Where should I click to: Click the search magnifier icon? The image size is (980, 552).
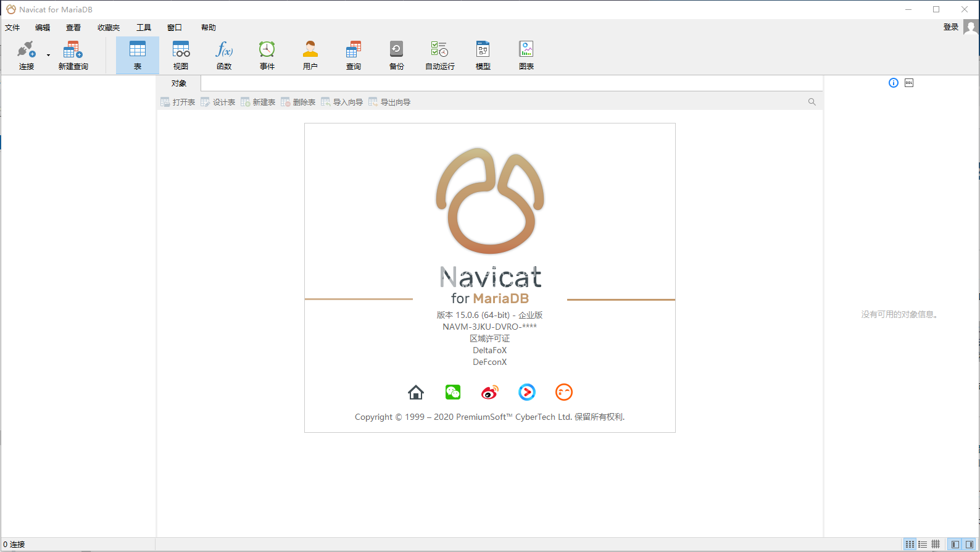coord(812,102)
